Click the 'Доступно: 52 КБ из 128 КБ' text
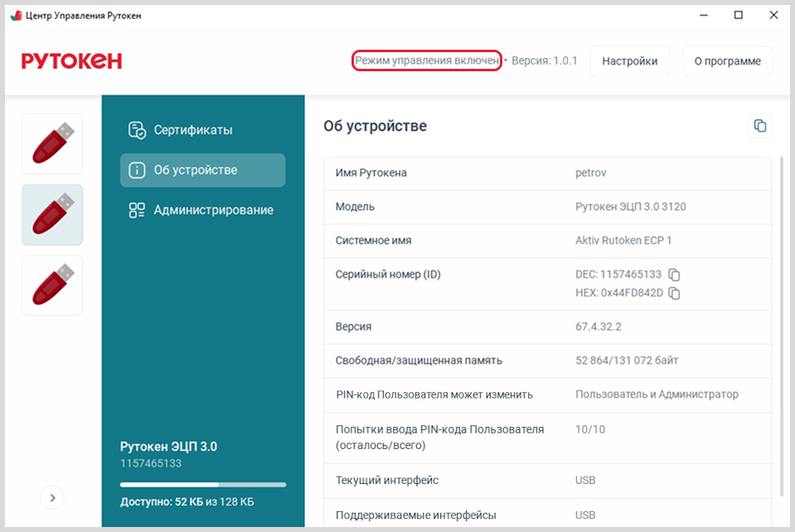This screenshot has height=532, width=795. point(187,502)
